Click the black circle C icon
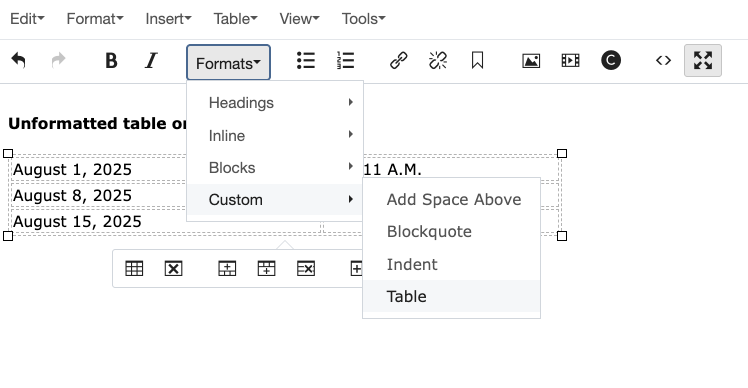 (611, 61)
